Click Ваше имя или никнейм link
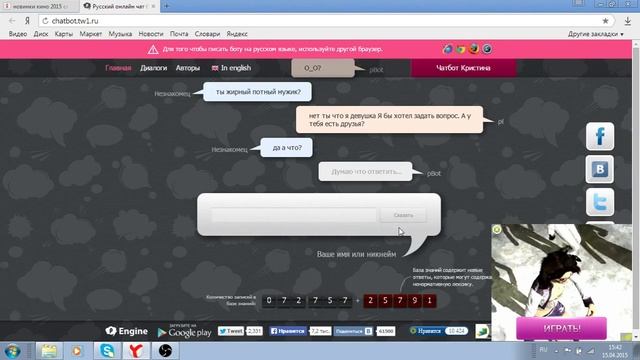The height and width of the screenshot is (360, 640). point(356,254)
